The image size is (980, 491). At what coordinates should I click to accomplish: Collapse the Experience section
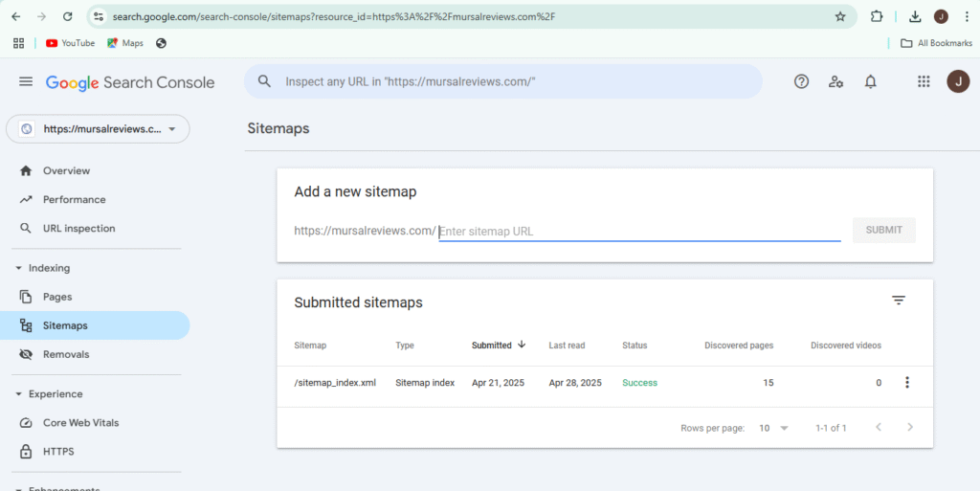pos(49,394)
